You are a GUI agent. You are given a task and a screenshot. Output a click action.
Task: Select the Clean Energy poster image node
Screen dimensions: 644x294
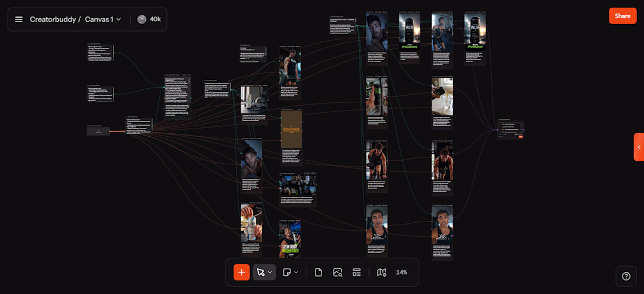[x=290, y=238]
